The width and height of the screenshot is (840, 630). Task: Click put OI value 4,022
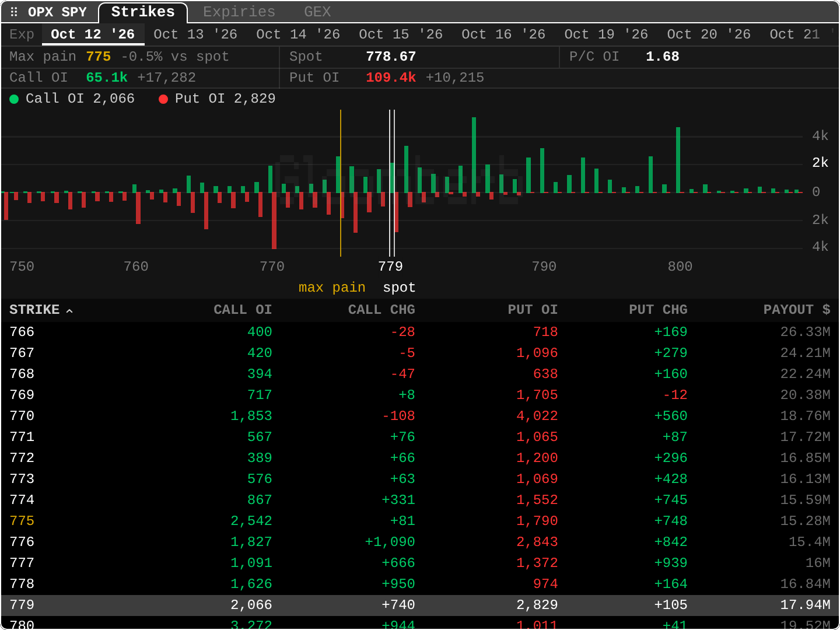[x=537, y=416]
